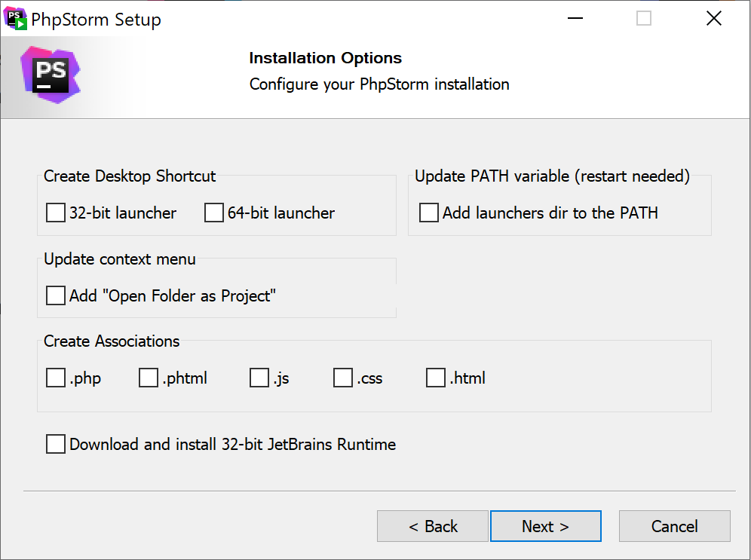
Task: Click the Installation Options header area
Action: coord(325,58)
